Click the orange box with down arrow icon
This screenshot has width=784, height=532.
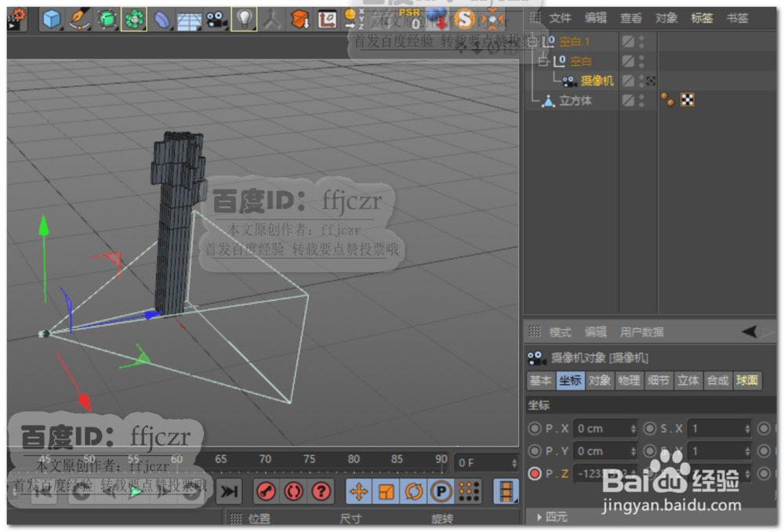[x=299, y=20]
